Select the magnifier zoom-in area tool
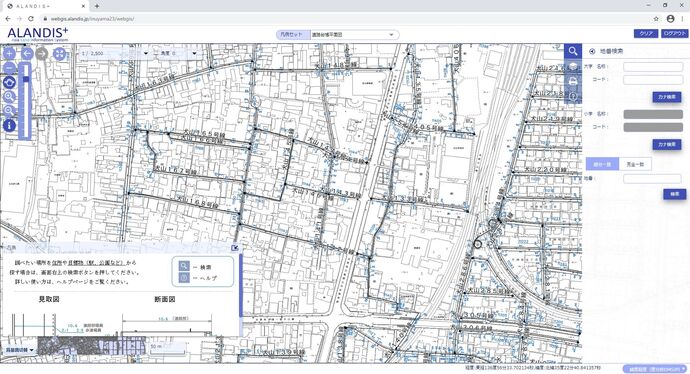 pos(10,96)
